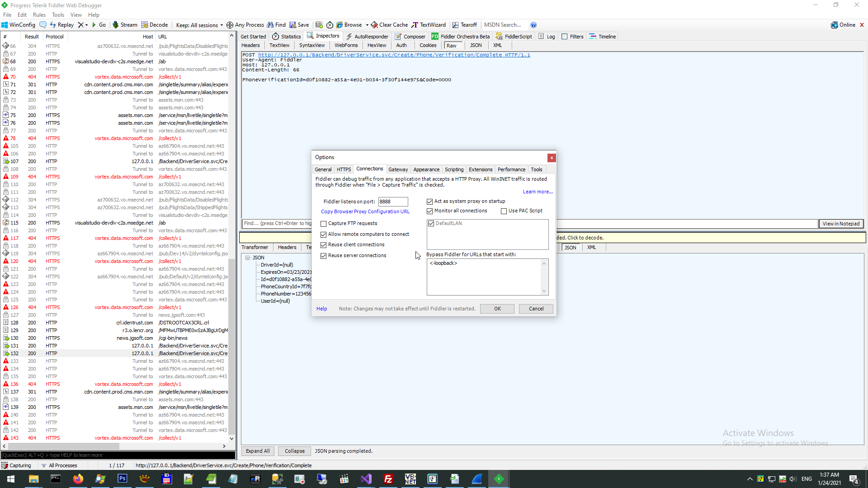The image size is (868, 488).
Task: Switch to the Gateway options tab
Action: (x=398, y=169)
